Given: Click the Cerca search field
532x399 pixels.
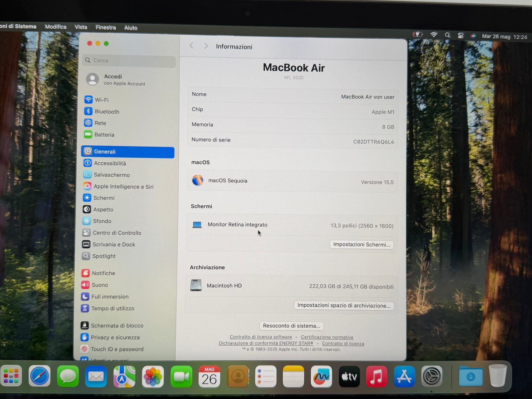Looking at the screenshot, I should click(x=129, y=61).
